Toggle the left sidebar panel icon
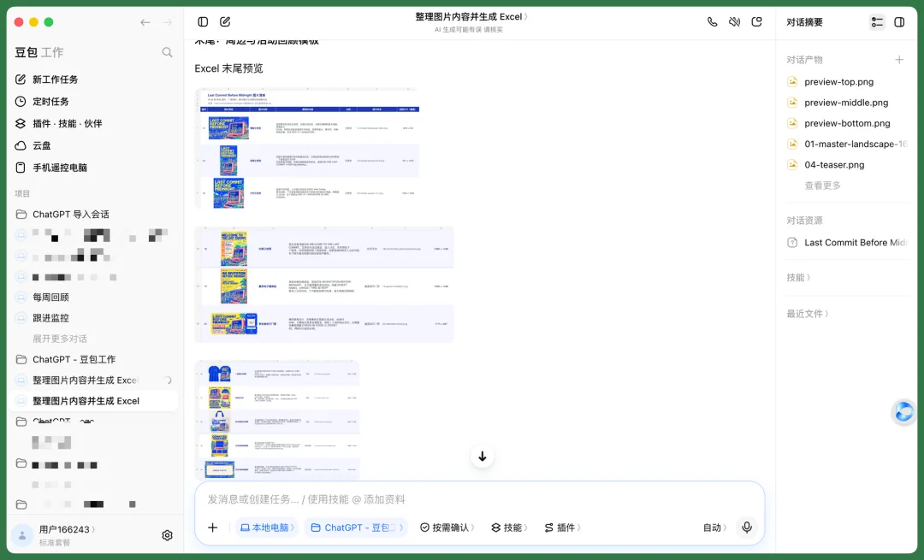The image size is (924, 560). [203, 21]
